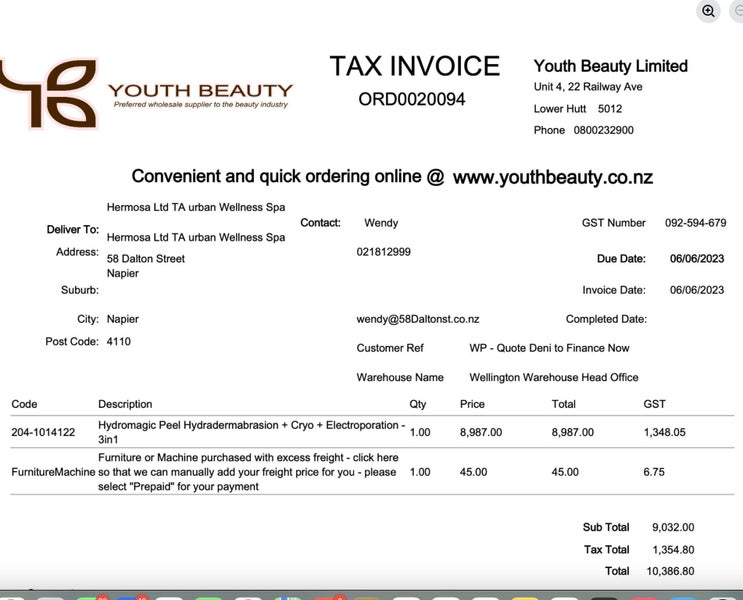Click the Tax Total amount 1,354.80
The image size is (743, 600).
coord(672,549)
